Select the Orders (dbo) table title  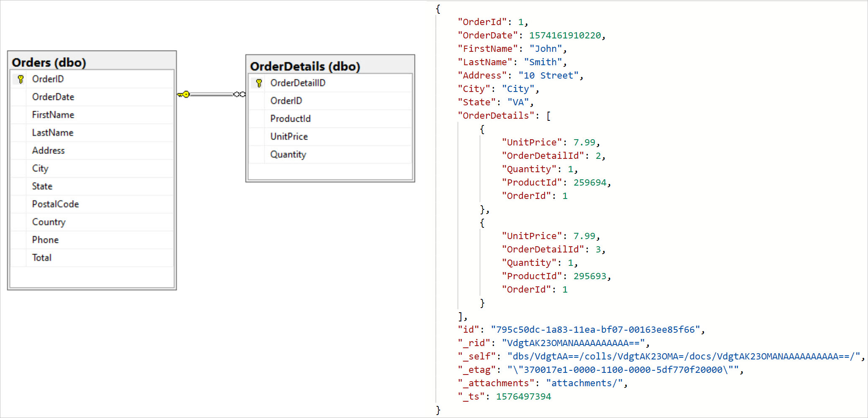tap(49, 62)
